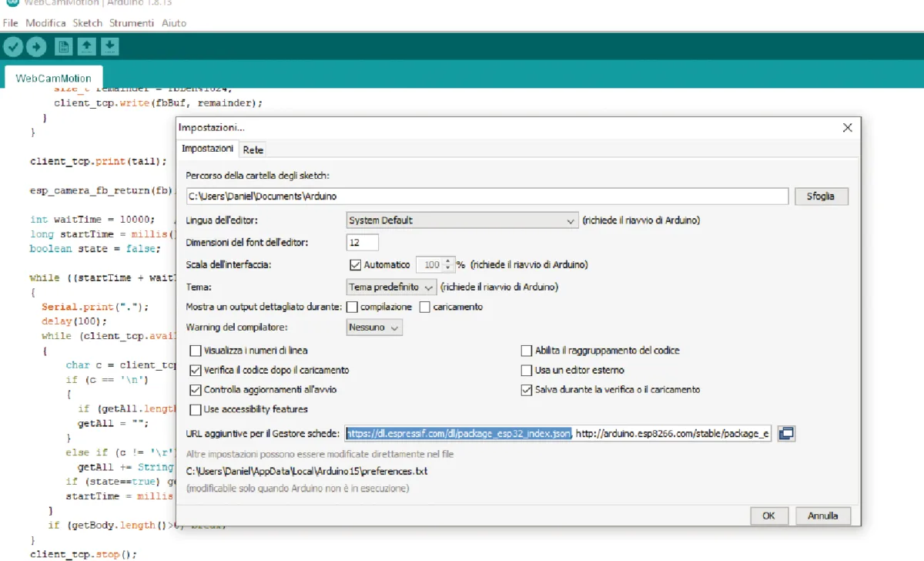Click the int waitTime = 10000; line
924x561 pixels.
pos(92,219)
